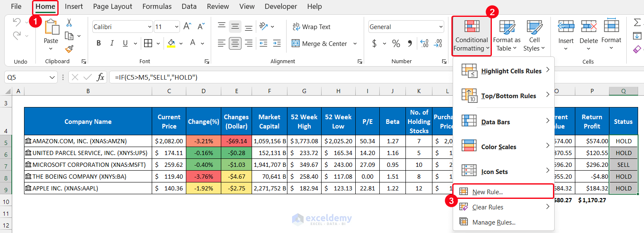
Task: Open Highlight Cells Rules submenu
Action: [511, 71]
